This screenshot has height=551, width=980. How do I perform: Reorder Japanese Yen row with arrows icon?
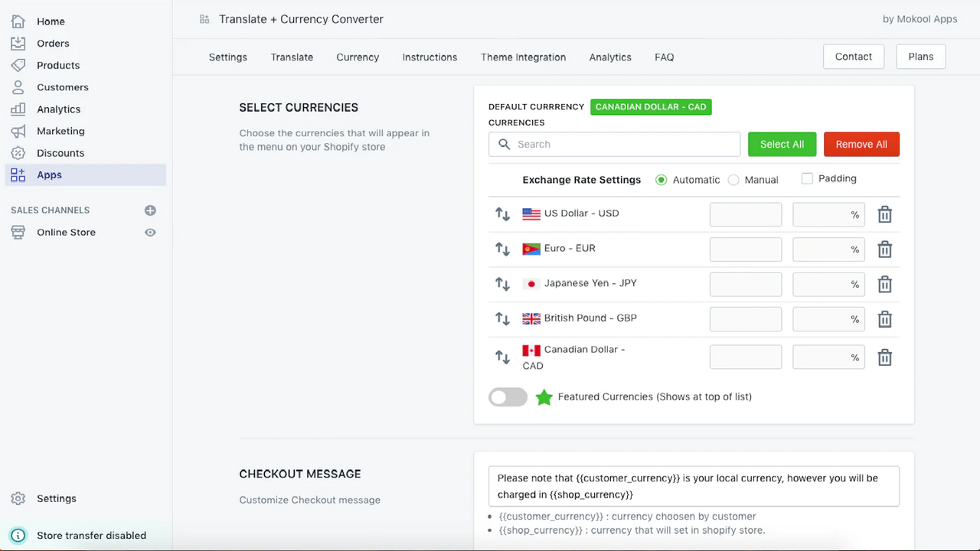[x=502, y=284]
